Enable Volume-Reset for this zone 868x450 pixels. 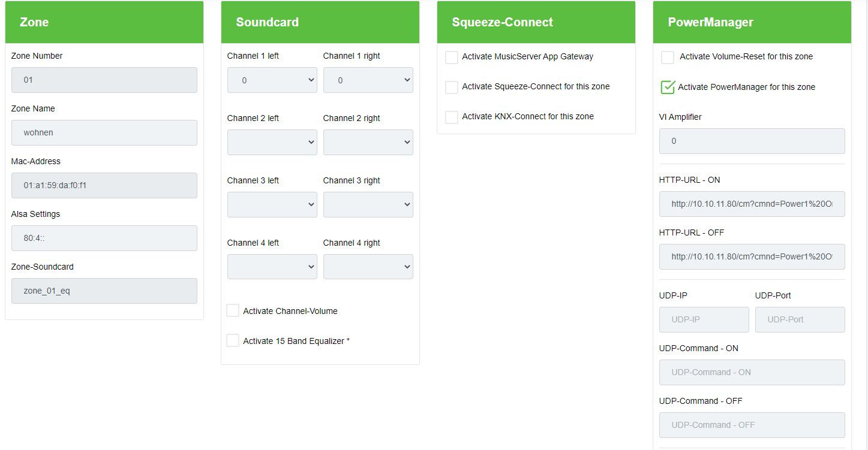(x=668, y=57)
